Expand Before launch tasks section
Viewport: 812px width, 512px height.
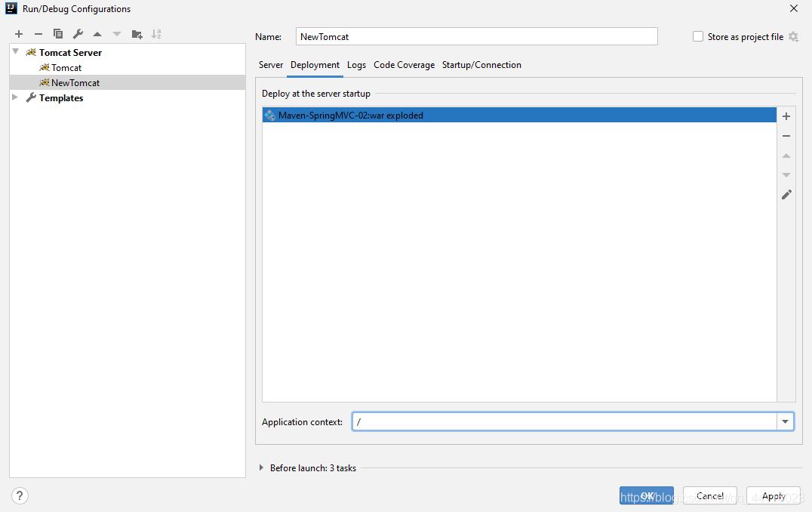tap(262, 468)
